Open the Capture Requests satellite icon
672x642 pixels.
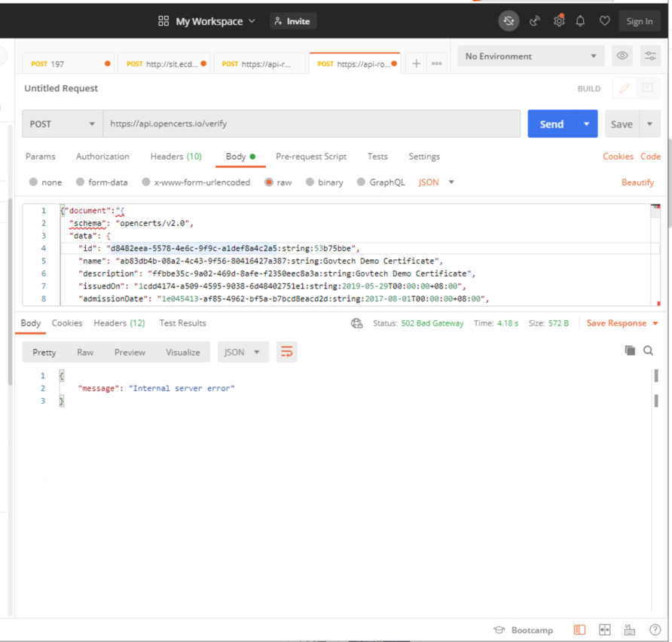(535, 21)
